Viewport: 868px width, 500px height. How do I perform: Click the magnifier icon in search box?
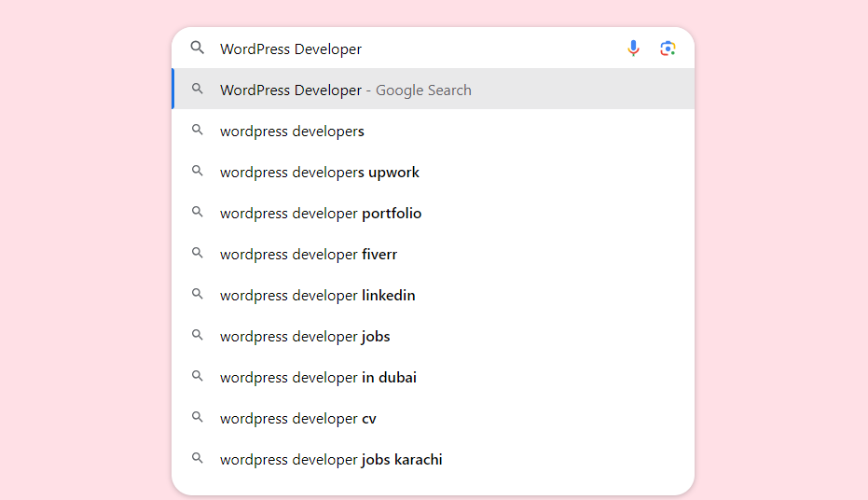[197, 48]
